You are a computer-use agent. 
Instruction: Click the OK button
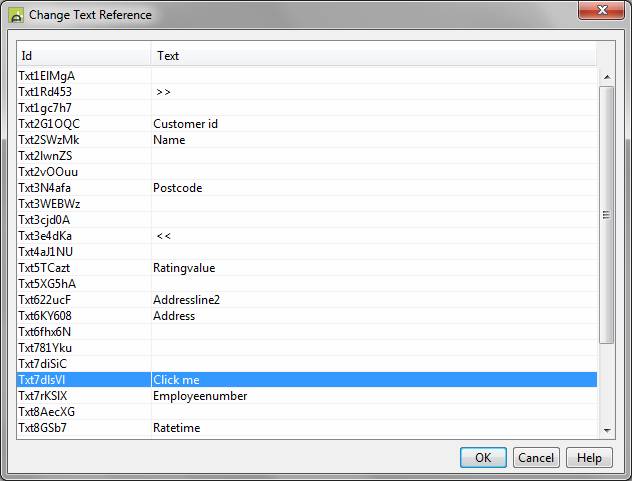483,457
